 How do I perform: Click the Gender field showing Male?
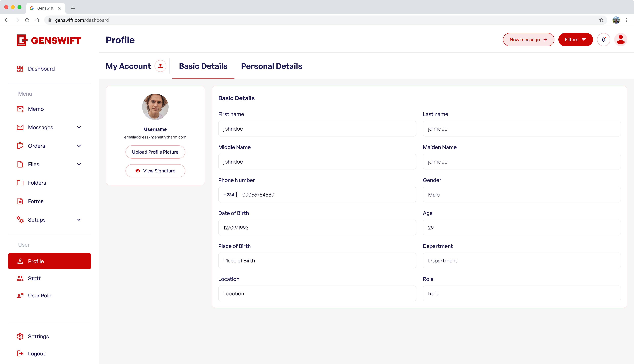522,195
